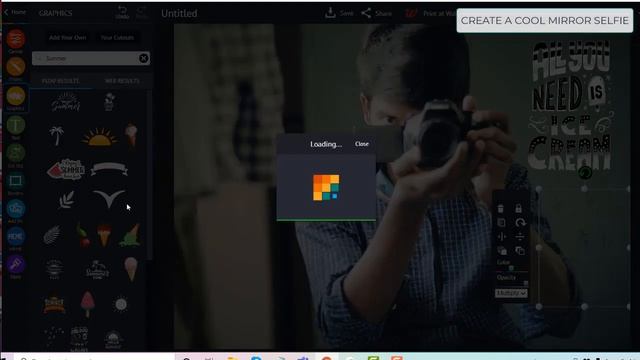
Task: Flip the graphic vertically
Action: [520, 236]
